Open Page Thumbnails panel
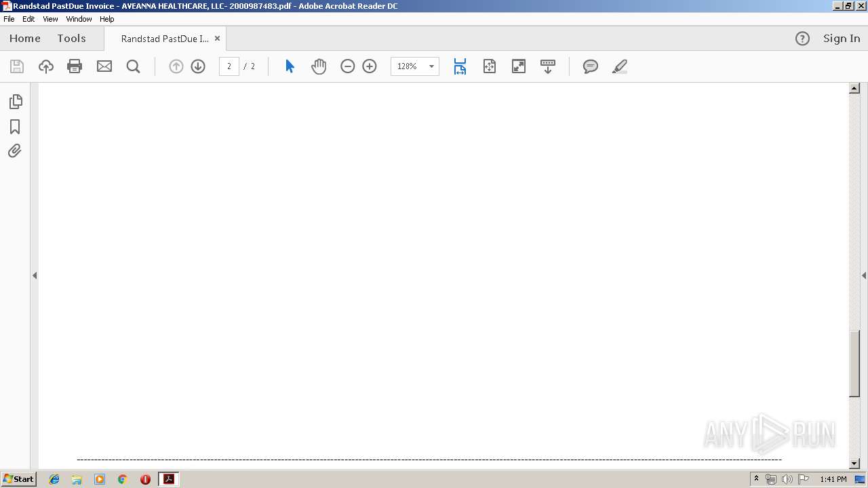 [x=15, y=102]
